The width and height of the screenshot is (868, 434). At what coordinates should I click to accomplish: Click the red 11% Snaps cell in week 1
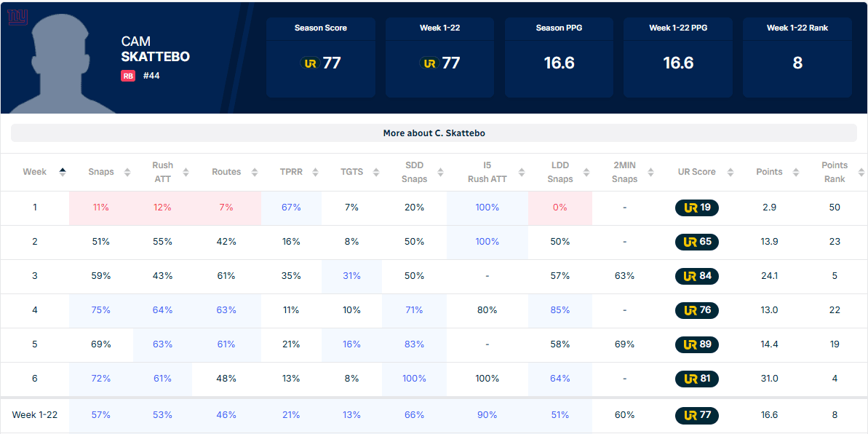pyautogui.click(x=100, y=208)
